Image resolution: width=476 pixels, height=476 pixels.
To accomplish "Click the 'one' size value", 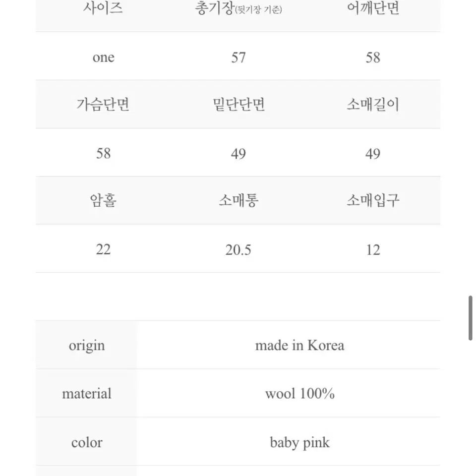I will click(103, 57).
